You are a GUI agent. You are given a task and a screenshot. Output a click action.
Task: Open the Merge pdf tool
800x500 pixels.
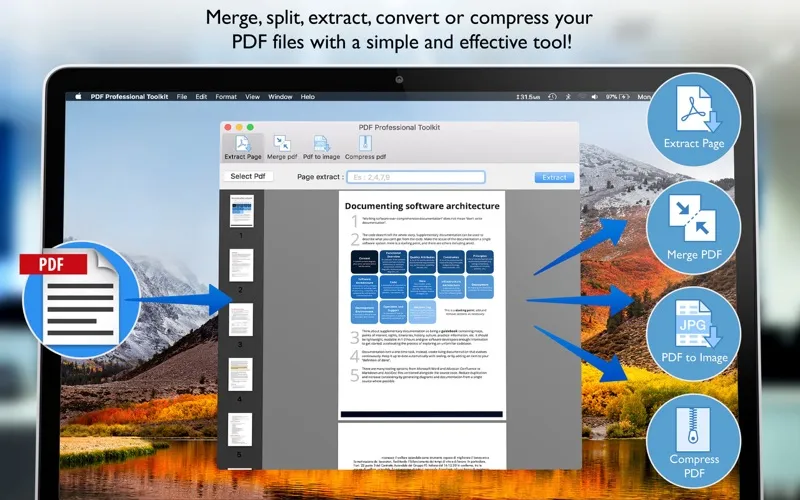[282, 148]
